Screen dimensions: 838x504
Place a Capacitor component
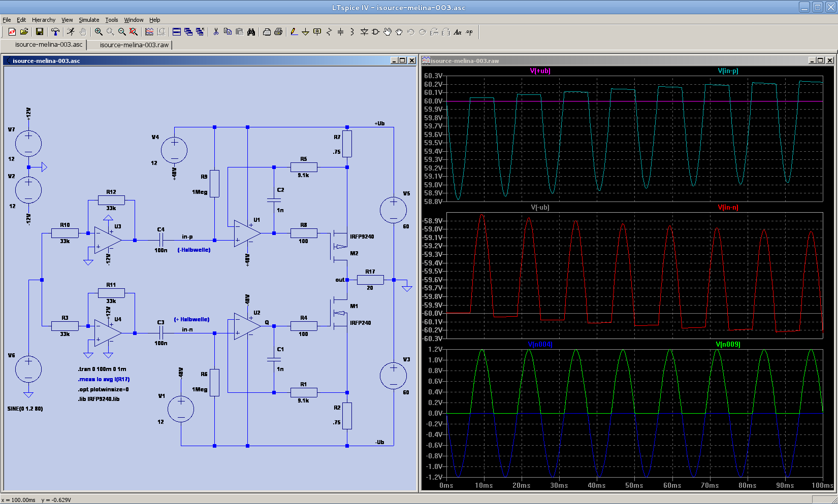(x=341, y=32)
